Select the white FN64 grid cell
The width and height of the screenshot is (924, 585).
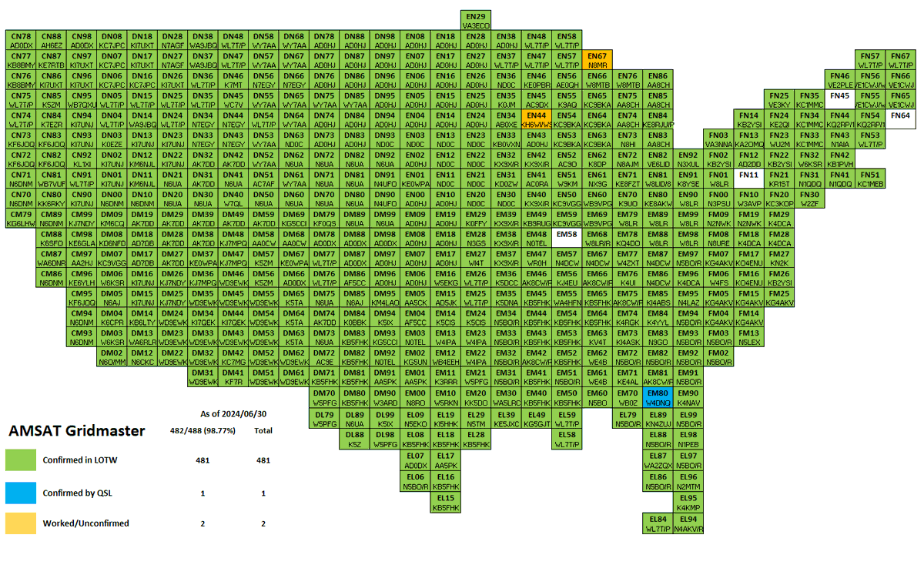pos(901,120)
